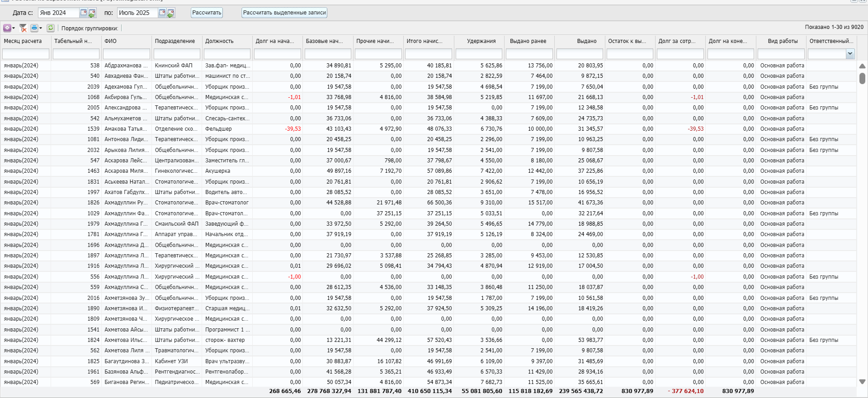Click Смаильский ФАП department cell
This screenshot has height=398, width=868.
[177, 224]
